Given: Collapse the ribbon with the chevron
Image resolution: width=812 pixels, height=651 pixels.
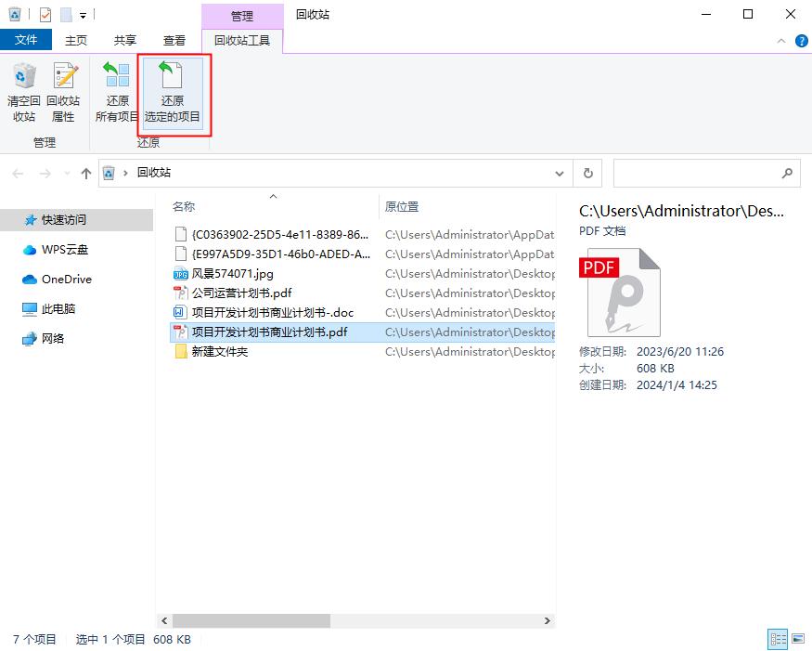Looking at the screenshot, I should [781, 41].
